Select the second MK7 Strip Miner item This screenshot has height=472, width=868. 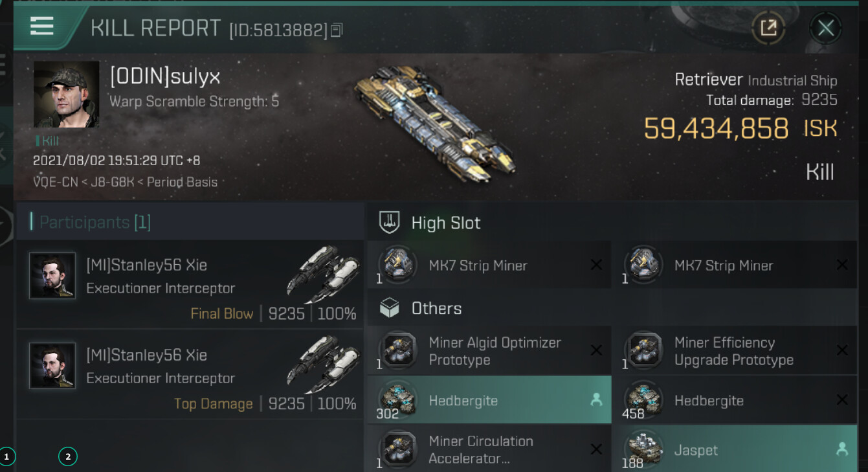(735, 265)
